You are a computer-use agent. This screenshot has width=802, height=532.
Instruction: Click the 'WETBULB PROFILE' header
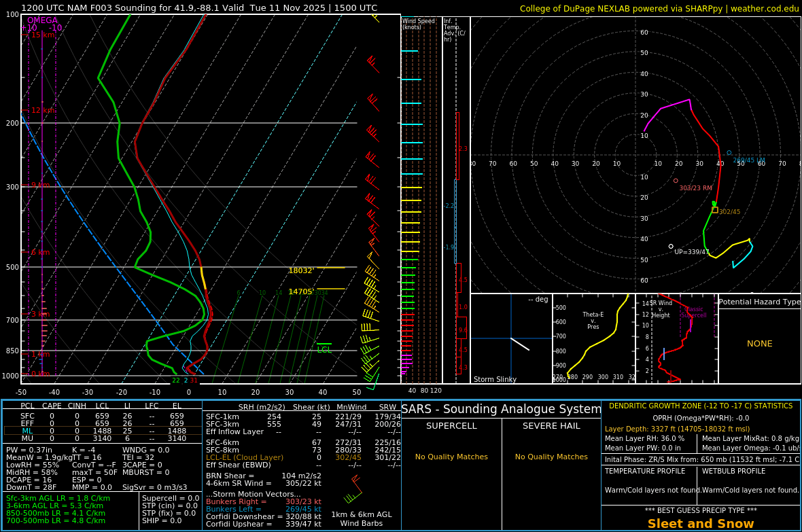733,471
